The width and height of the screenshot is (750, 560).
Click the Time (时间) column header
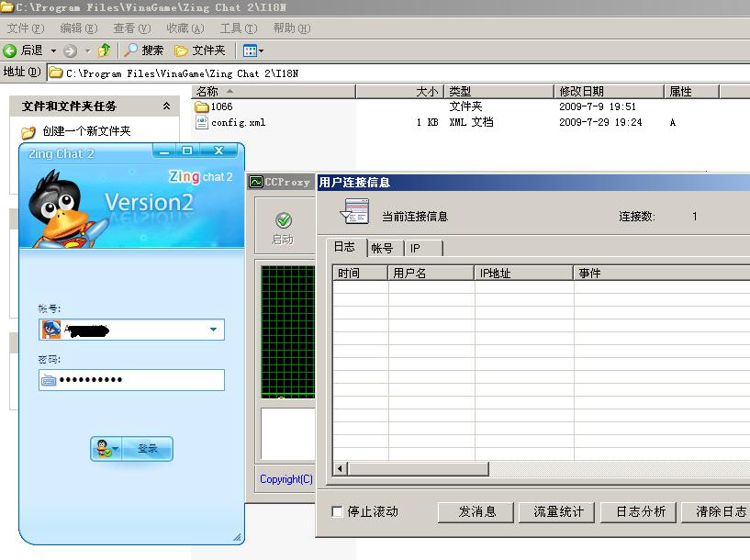click(360, 273)
